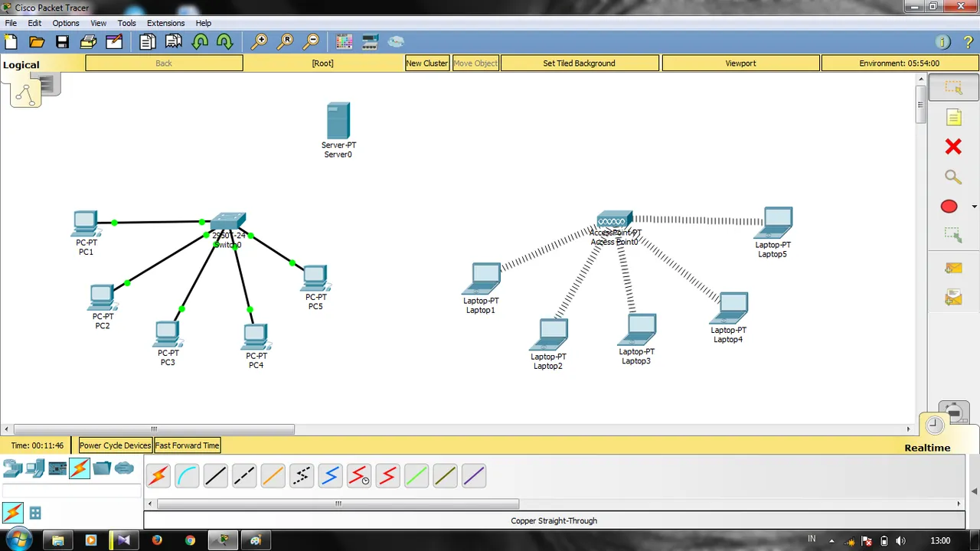Screen dimensions: 980x551
Task: Open the Environment 05:54:00 panel
Action: [899, 64]
